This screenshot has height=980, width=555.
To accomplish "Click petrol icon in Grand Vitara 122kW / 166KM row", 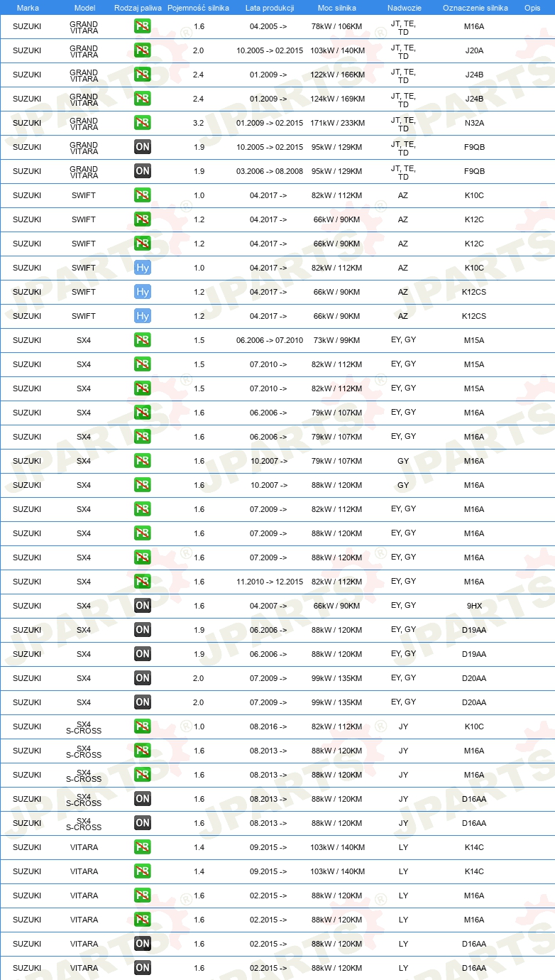I will pos(143,75).
